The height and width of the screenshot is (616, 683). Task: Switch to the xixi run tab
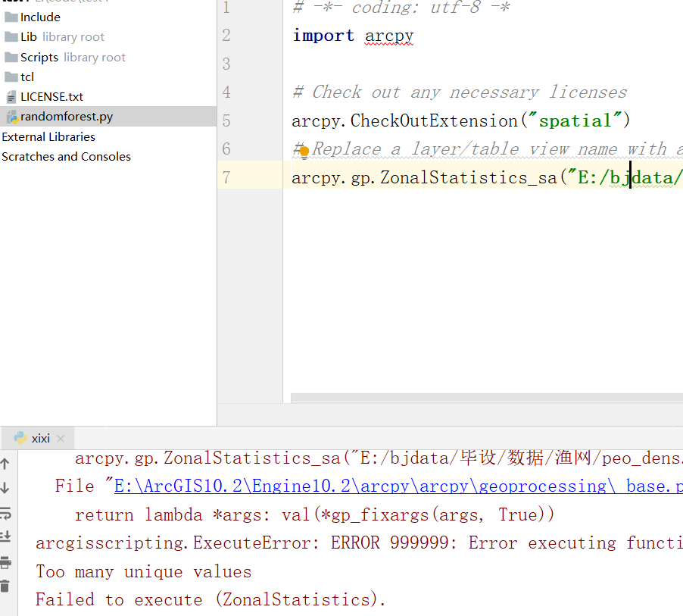(40, 437)
